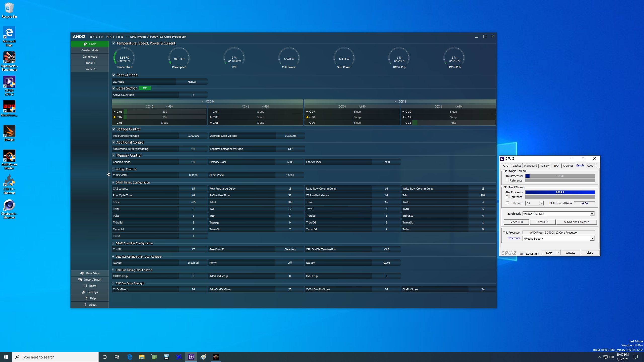Switch to SPD tab in CPU-Z
Viewport: 644px width, 362px height.
[x=556, y=166]
